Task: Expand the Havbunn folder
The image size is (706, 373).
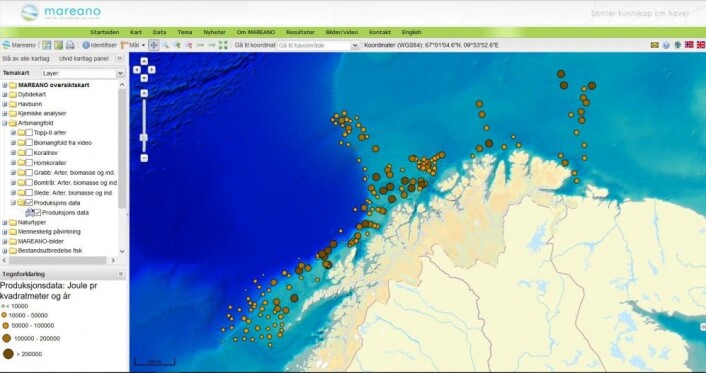Action: (x=5, y=104)
